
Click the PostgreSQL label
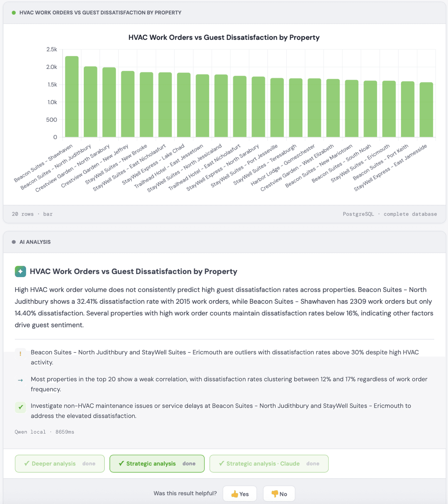pos(358,214)
